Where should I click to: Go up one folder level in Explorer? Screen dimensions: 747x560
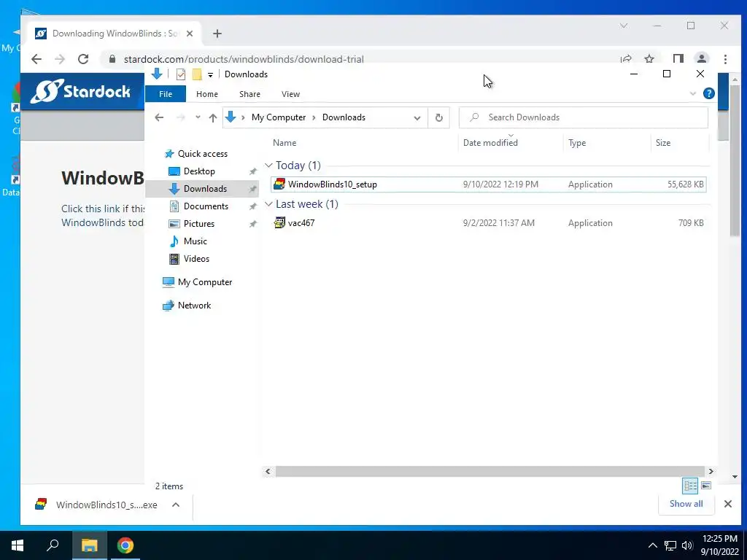pos(213,117)
